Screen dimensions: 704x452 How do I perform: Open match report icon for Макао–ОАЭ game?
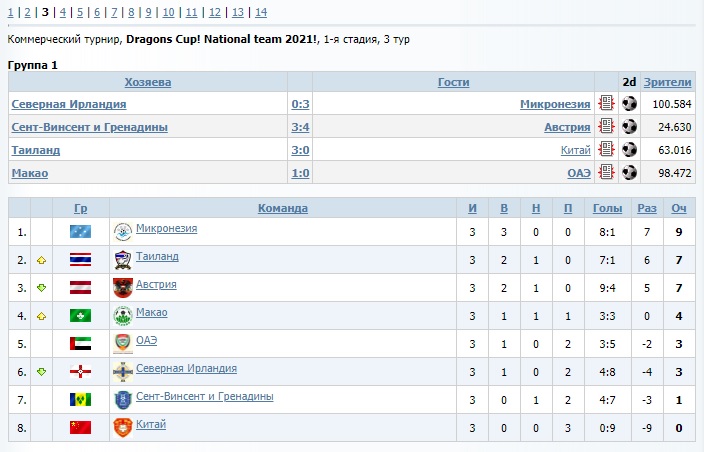[605, 173]
